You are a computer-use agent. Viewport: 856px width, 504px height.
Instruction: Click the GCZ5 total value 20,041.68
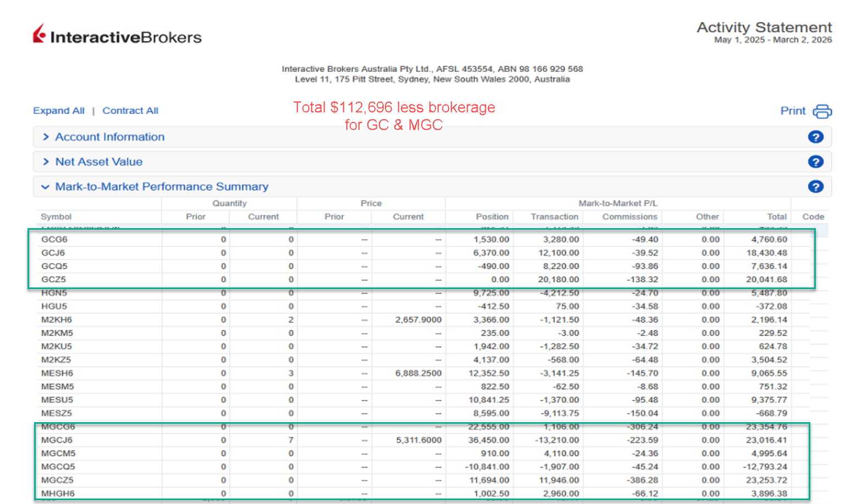(x=766, y=280)
